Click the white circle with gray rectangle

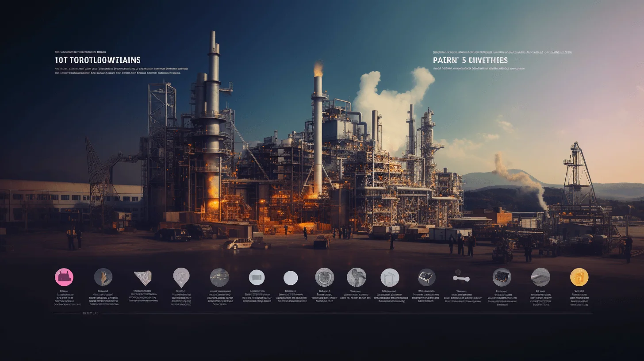point(257,277)
